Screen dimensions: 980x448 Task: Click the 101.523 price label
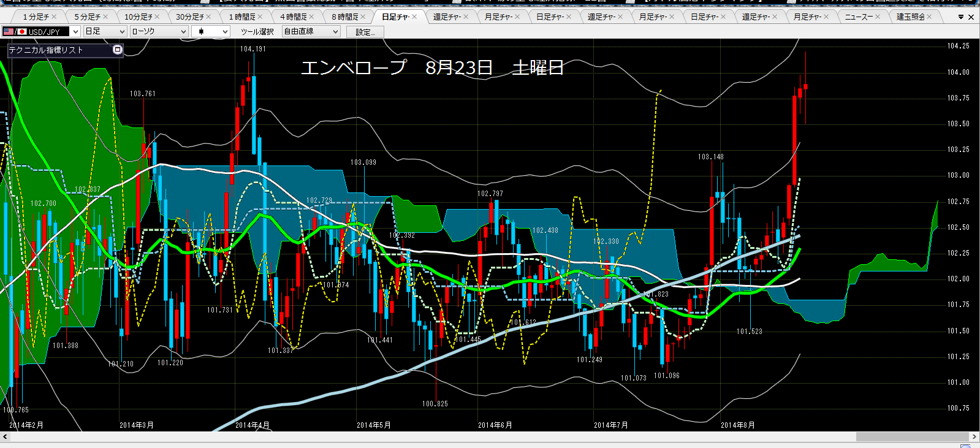click(x=749, y=332)
